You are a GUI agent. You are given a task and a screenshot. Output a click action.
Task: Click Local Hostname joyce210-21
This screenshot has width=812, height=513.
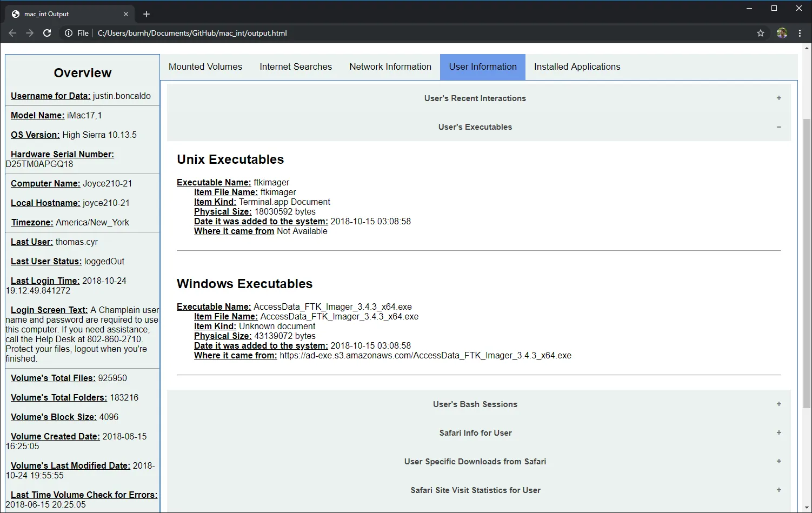pyautogui.click(x=106, y=203)
